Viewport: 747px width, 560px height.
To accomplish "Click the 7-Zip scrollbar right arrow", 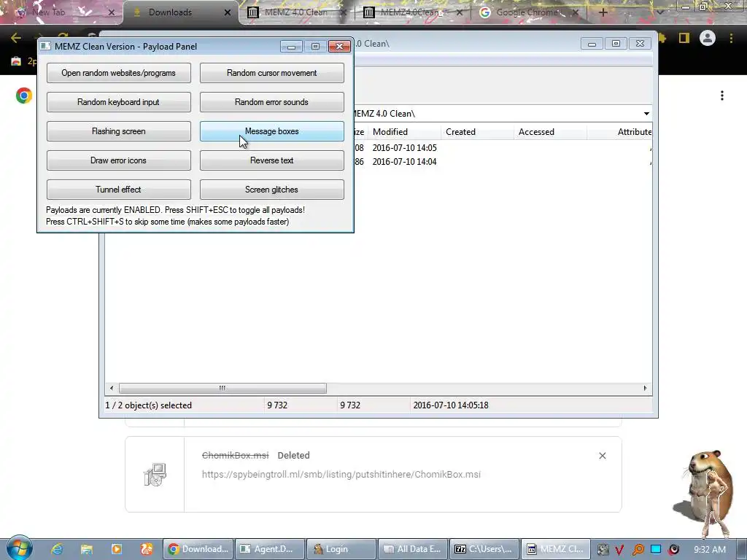I will pyautogui.click(x=645, y=388).
